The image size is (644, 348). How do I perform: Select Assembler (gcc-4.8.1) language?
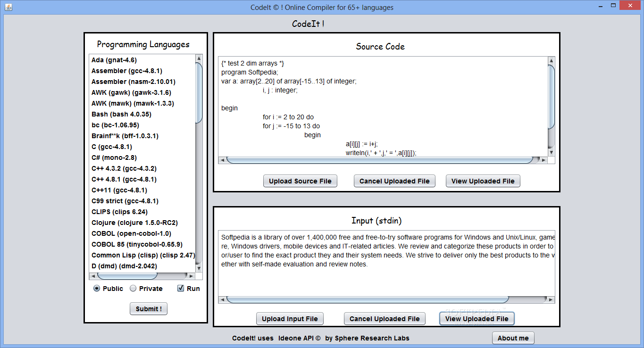tap(142, 71)
